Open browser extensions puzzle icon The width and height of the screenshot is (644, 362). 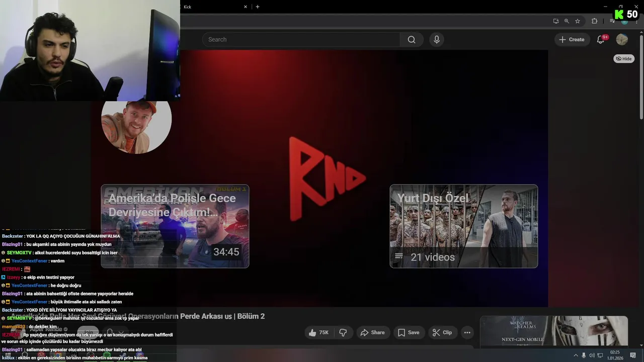point(594,21)
